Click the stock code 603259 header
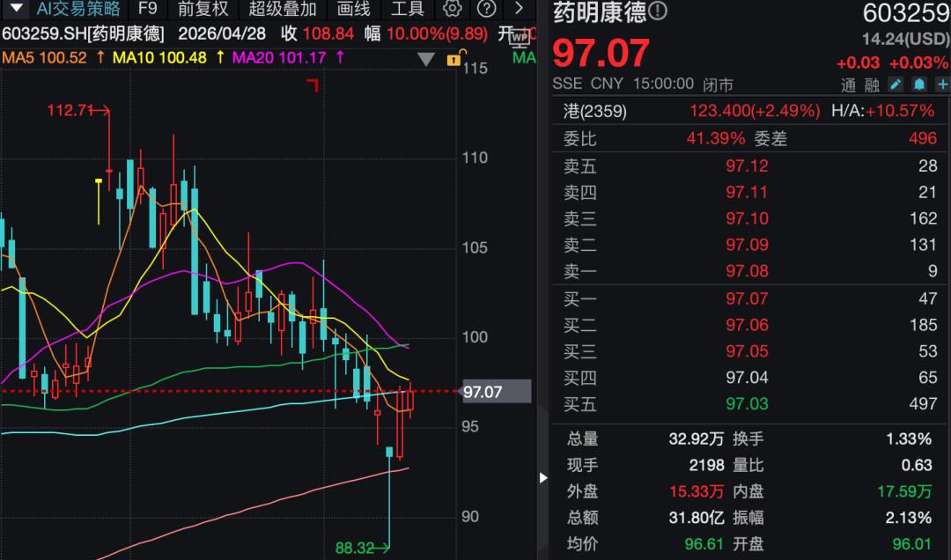Viewport: 951px width, 560px height. click(906, 12)
